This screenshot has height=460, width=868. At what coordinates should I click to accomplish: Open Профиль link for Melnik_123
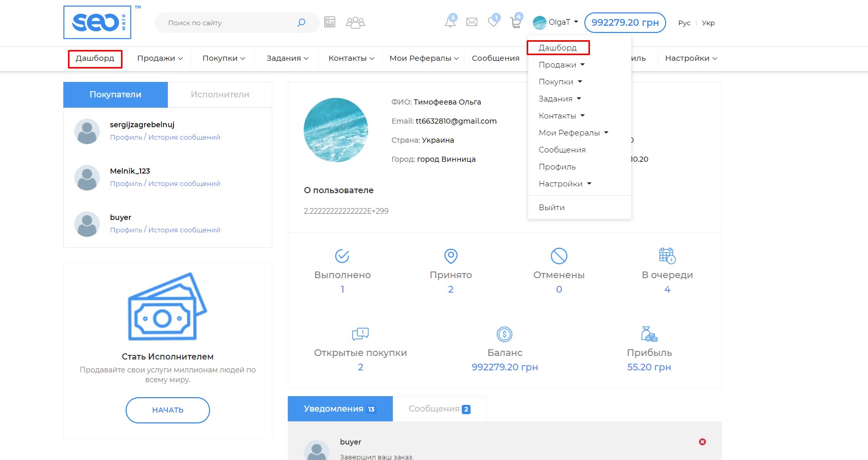tap(126, 184)
